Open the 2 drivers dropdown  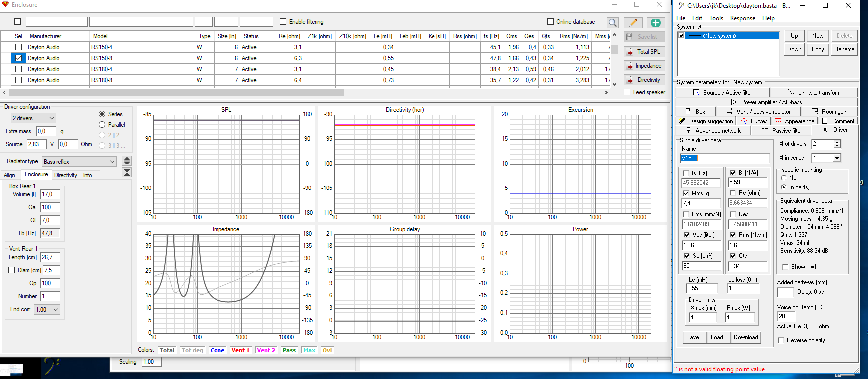coord(33,118)
